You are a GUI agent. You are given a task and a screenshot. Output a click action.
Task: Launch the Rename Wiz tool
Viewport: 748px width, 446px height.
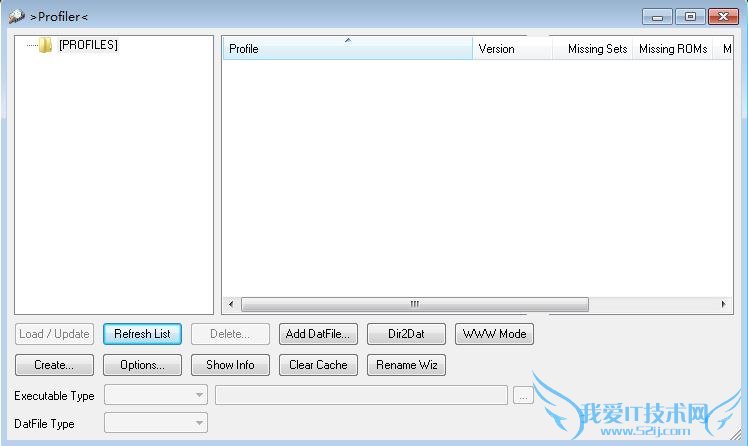(x=406, y=365)
